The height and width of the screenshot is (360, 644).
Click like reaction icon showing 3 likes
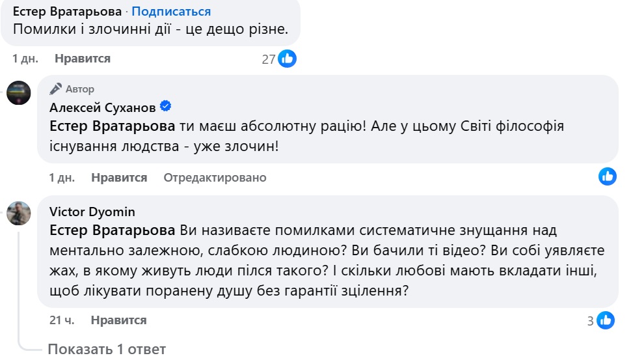coord(606,320)
